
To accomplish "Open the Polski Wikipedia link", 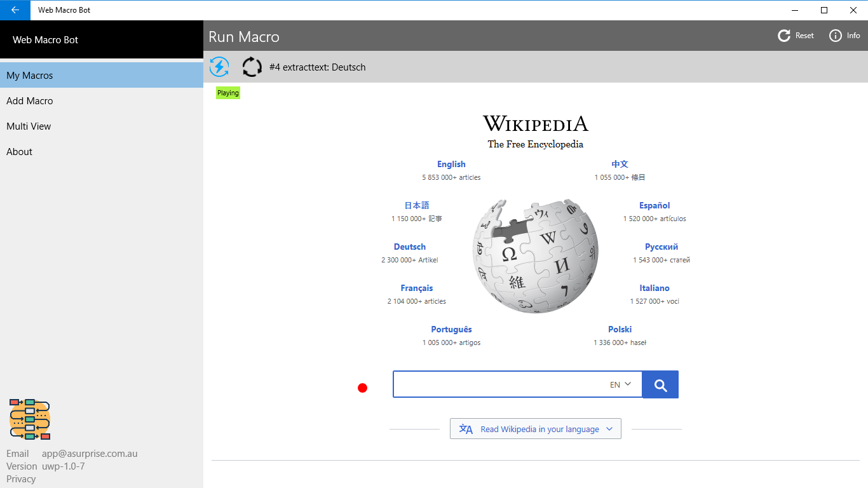I will (620, 329).
